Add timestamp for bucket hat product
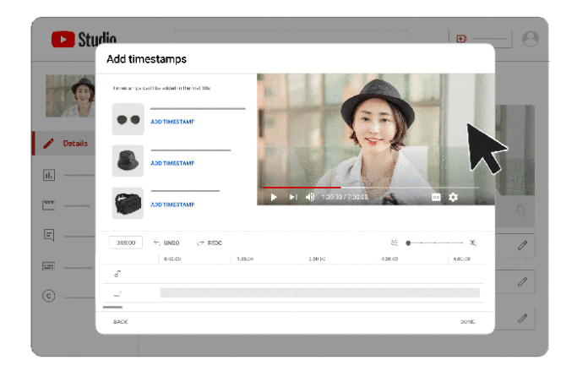The height and width of the screenshot is (371, 588). point(172,163)
